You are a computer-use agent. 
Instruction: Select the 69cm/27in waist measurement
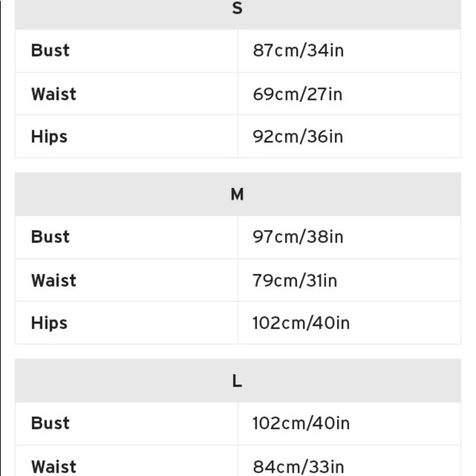[297, 94]
